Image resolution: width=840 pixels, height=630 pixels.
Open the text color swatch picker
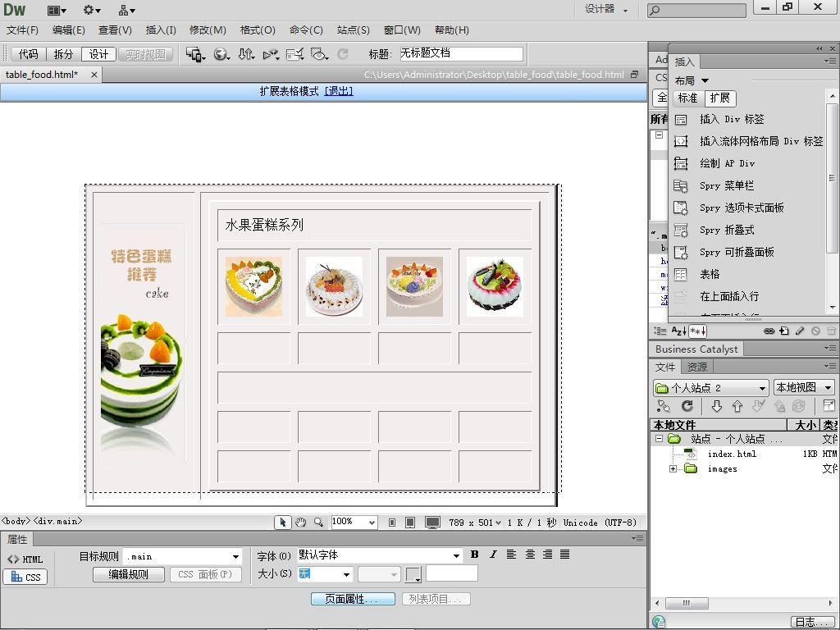413,574
